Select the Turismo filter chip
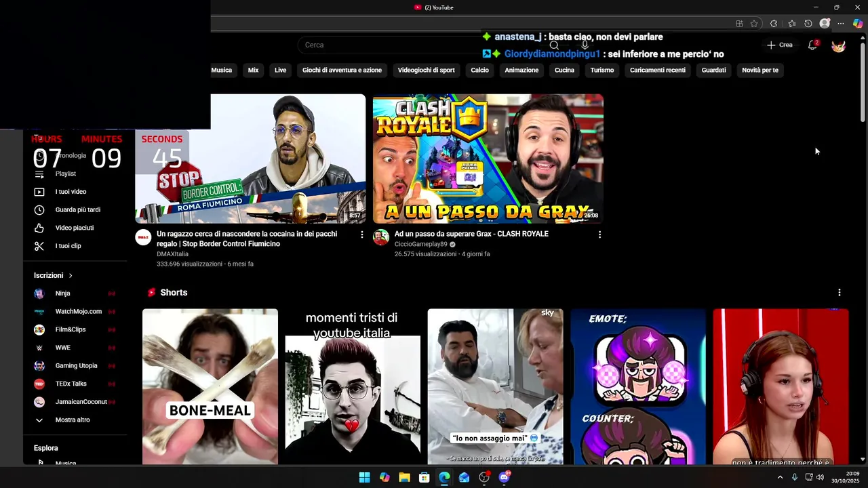The image size is (868, 488). [x=601, y=70]
